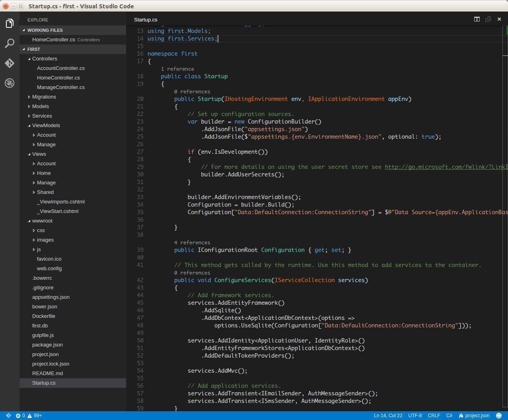
Task: Collapse the FIRST project section
Action: click(x=73, y=49)
